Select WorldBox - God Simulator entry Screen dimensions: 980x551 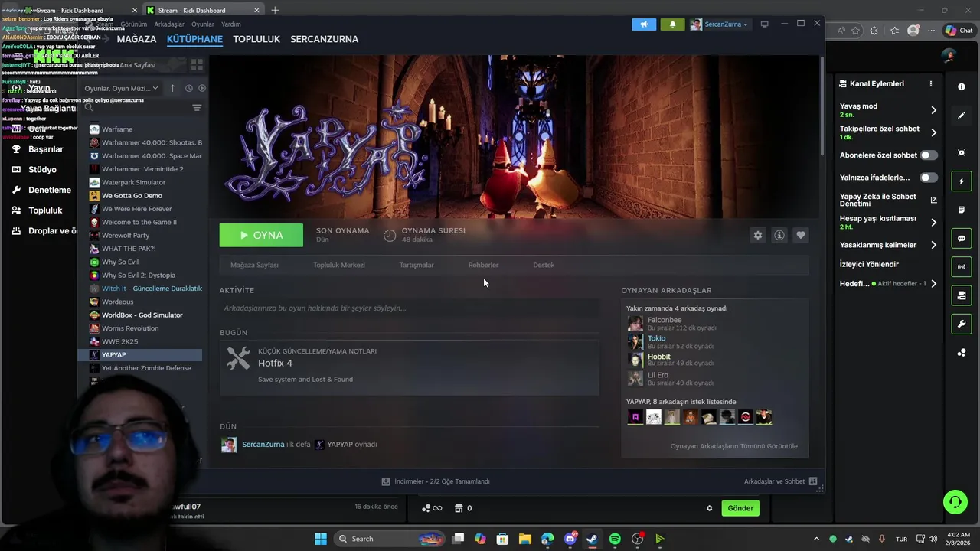click(x=144, y=315)
